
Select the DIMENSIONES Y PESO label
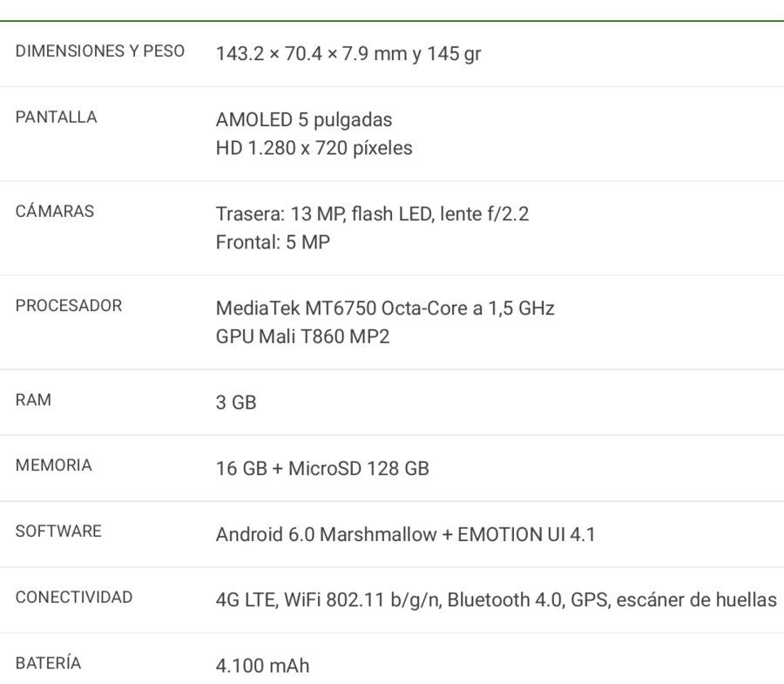(100, 51)
